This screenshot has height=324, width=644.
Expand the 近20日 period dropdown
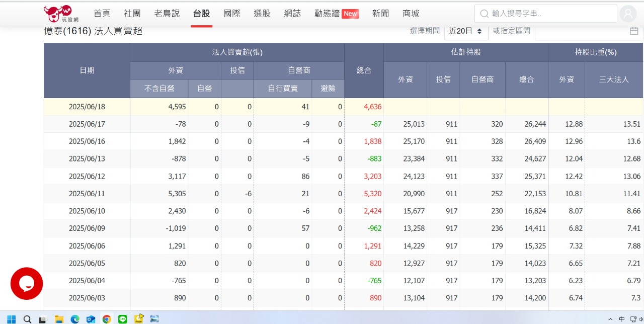(x=466, y=31)
